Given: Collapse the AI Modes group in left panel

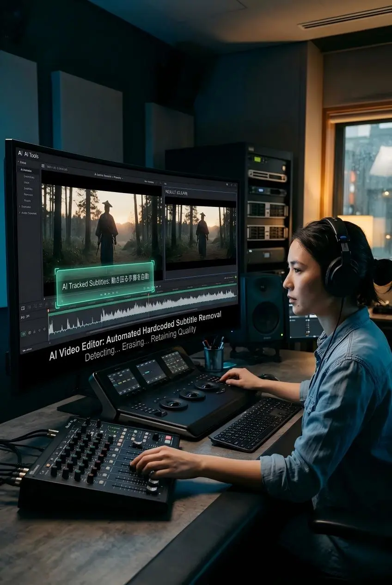Looking at the screenshot, I should point(26,170).
